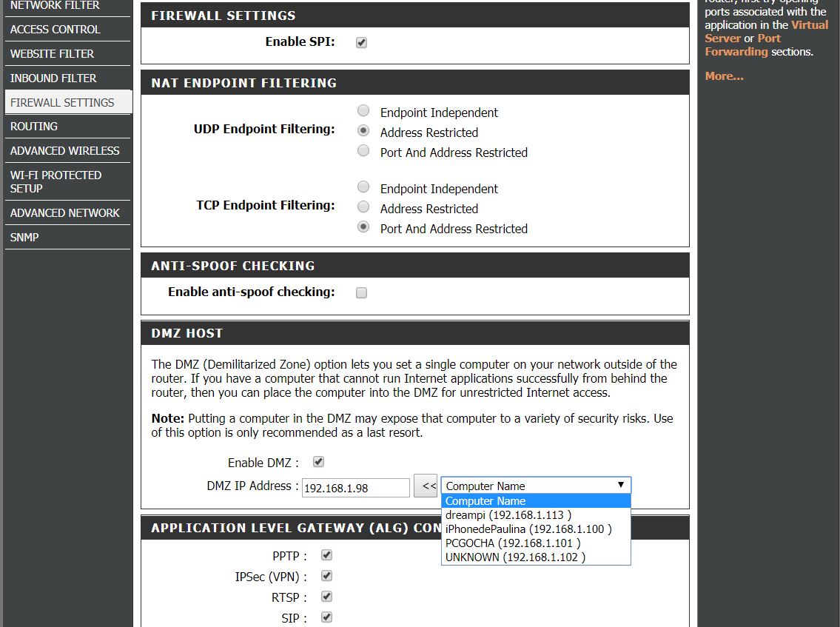This screenshot has width=840, height=627.
Task: Open Network Filter in the sidebar
Action: click(55, 5)
